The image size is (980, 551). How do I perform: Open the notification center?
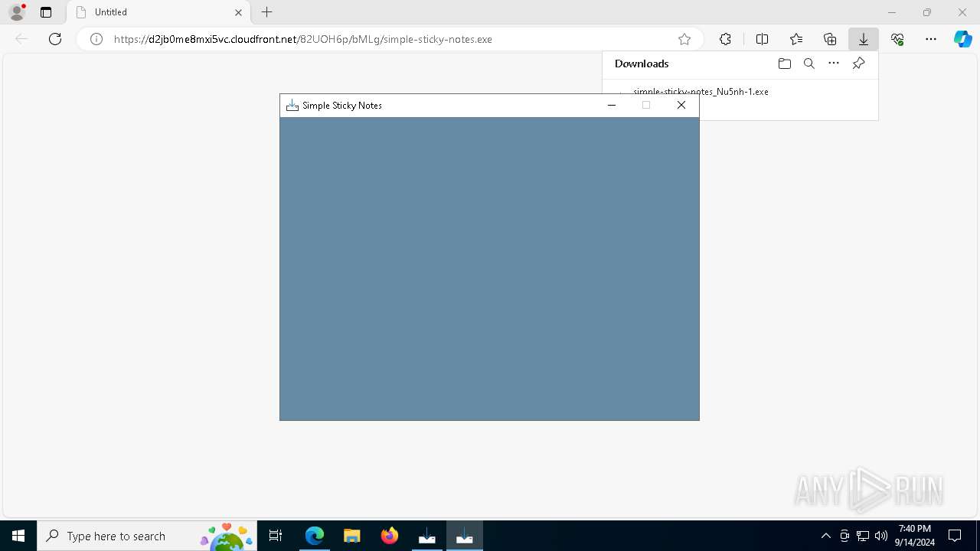(x=955, y=536)
